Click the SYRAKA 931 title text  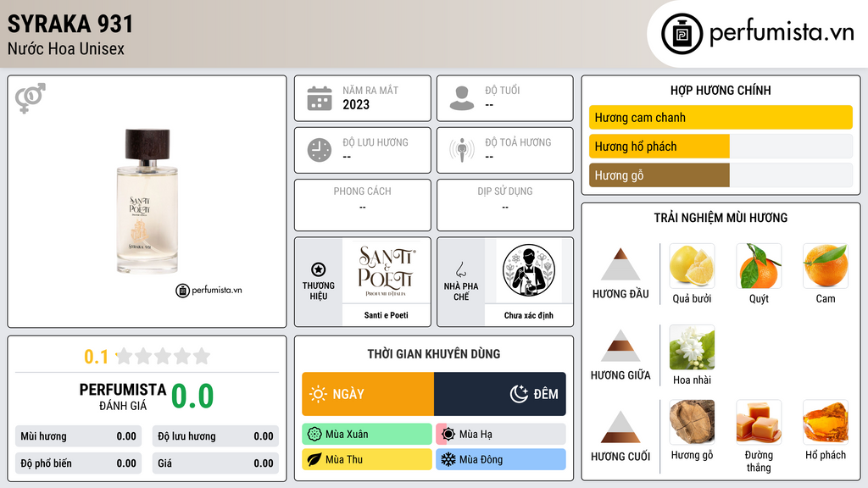pos(70,25)
